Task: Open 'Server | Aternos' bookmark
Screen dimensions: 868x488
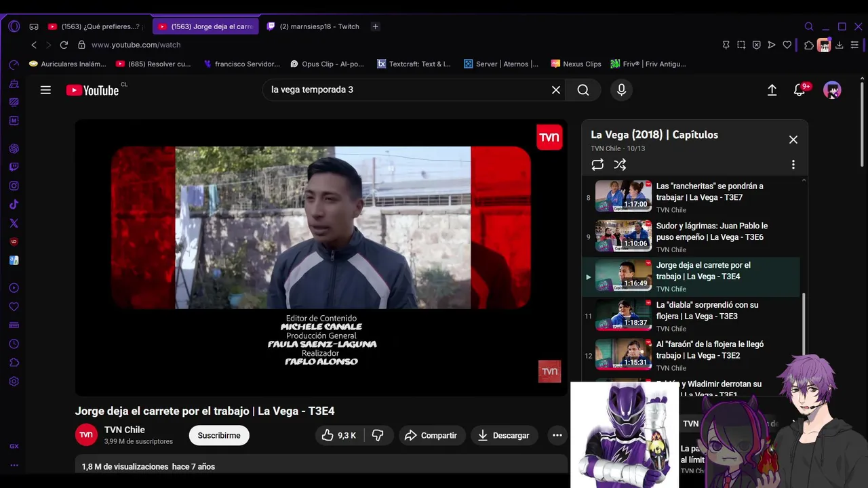Action: pos(501,64)
